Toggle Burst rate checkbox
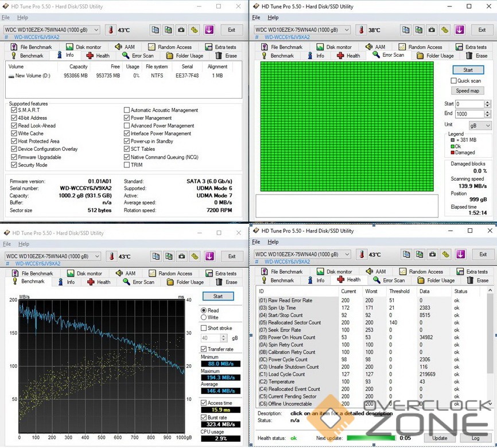Image resolution: width=497 pixels, height=448 pixels. (204, 417)
